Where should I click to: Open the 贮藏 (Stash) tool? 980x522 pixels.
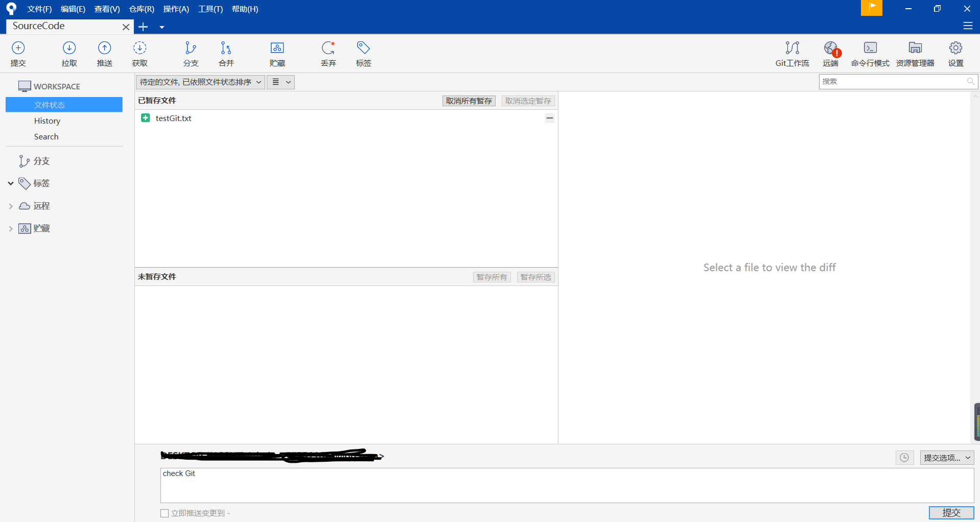pos(277,54)
